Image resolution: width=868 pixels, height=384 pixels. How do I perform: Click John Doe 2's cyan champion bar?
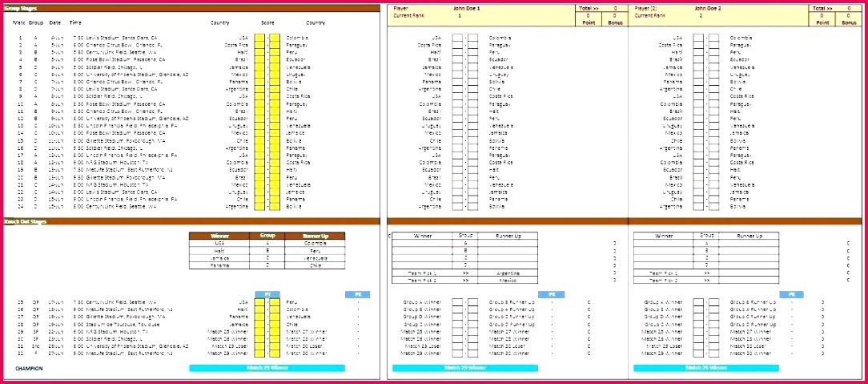coord(706,368)
